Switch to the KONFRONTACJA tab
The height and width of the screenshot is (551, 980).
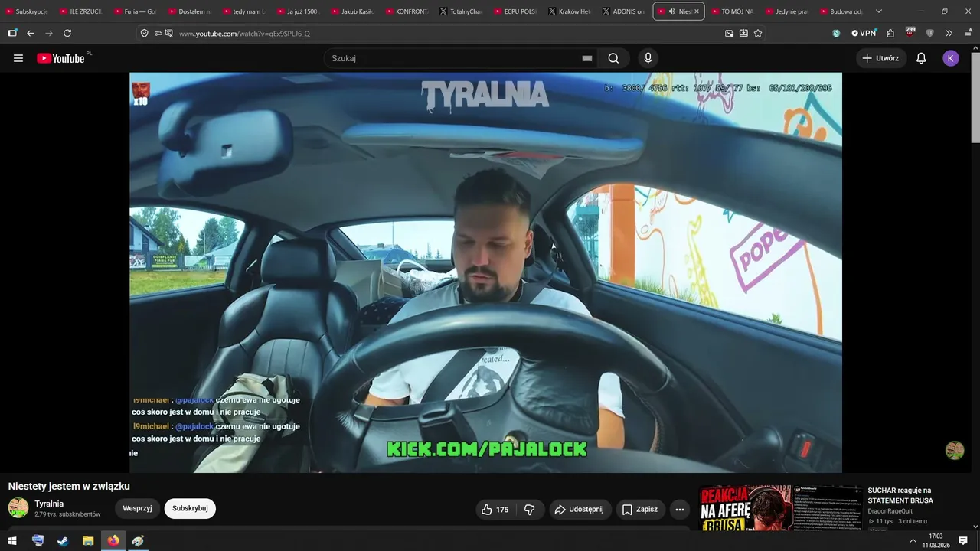pos(407,11)
